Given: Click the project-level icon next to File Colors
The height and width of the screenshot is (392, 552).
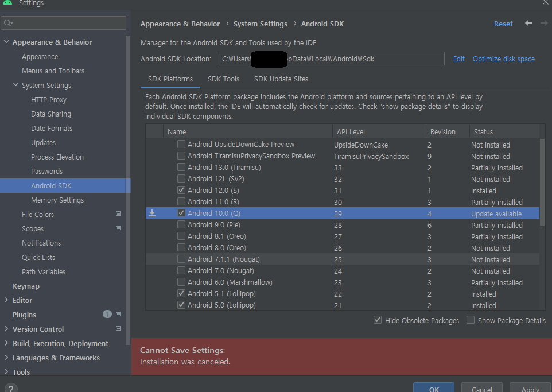Looking at the screenshot, I should pos(119,214).
